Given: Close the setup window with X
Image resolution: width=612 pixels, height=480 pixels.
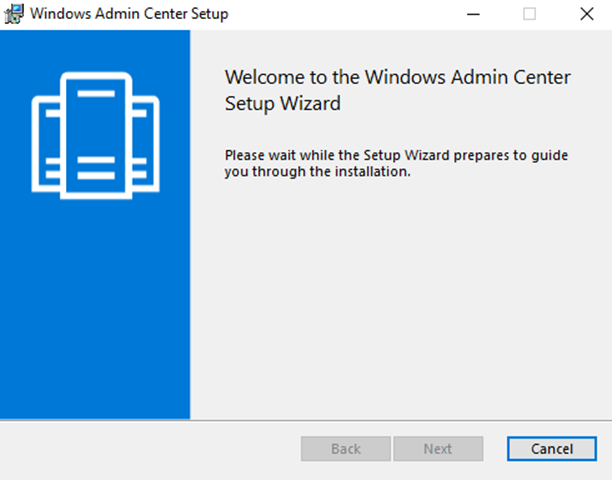Looking at the screenshot, I should tap(587, 14).
